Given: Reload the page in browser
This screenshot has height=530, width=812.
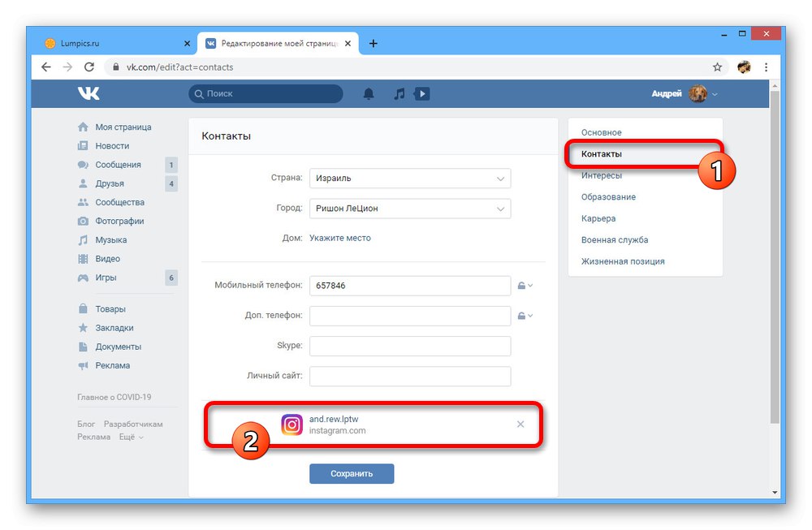Looking at the screenshot, I should click(89, 67).
